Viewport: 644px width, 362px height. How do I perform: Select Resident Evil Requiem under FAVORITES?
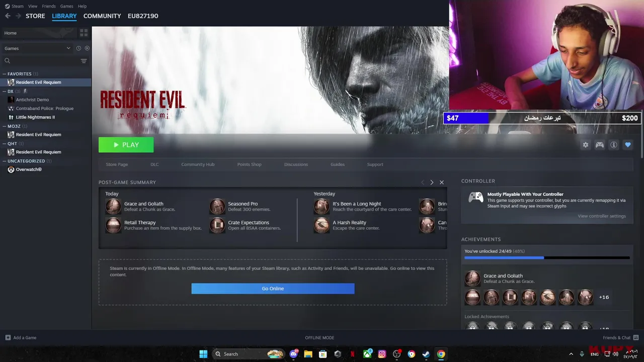pyautogui.click(x=46, y=82)
